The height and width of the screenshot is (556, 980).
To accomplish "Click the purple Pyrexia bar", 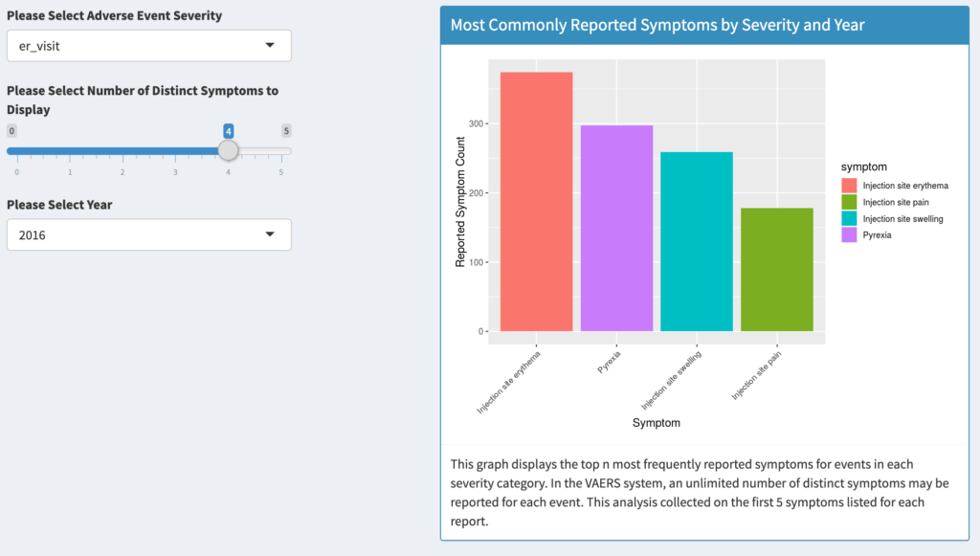I will click(x=616, y=229).
